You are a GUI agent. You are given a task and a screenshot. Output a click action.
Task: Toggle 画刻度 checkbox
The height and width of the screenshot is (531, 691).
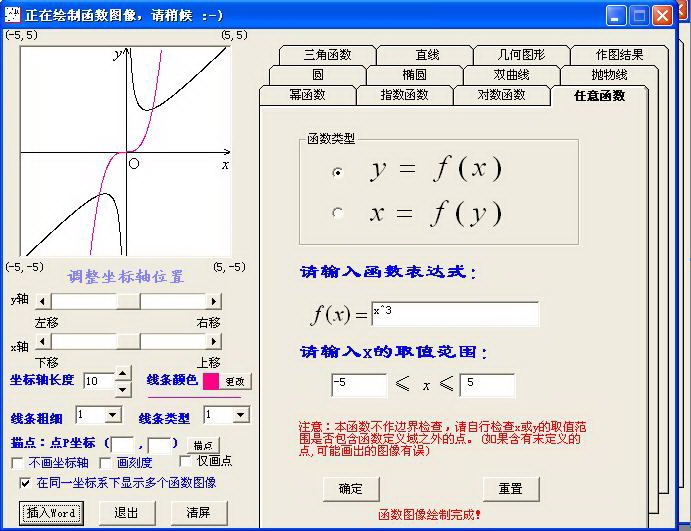(105, 463)
